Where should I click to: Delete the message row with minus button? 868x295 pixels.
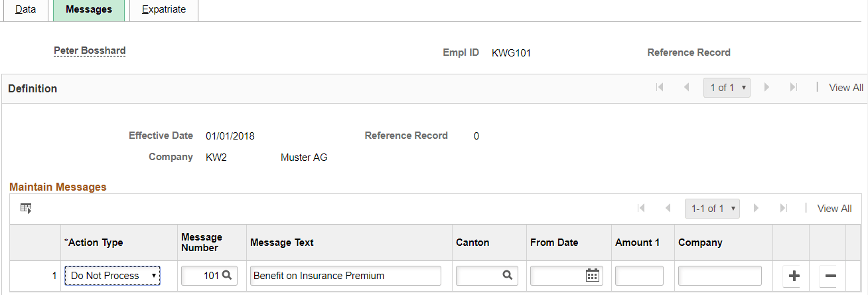(x=830, y=276)
